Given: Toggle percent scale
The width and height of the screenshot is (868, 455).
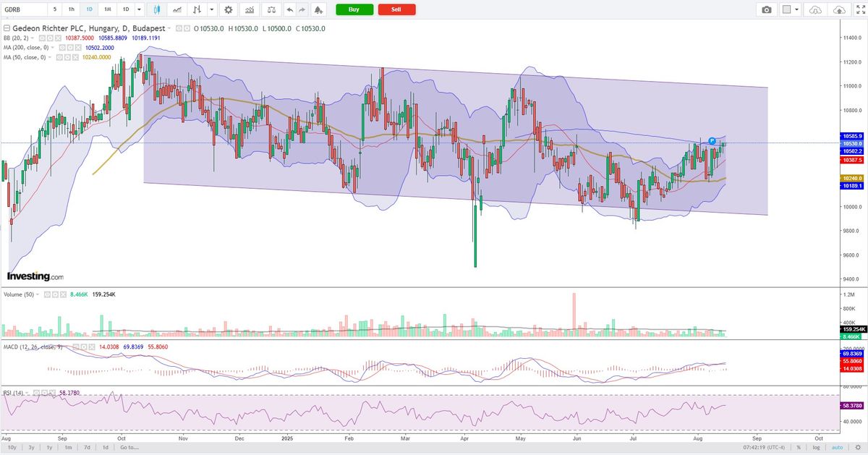Looking at the screenshot, I should [x=799, y=448].
